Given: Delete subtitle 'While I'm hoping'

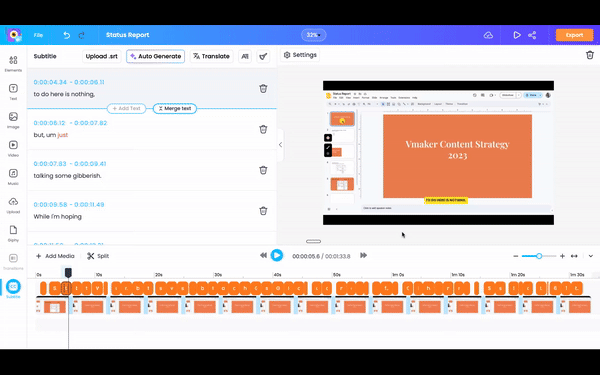Looking at the screenshot, I should (263, 210).
